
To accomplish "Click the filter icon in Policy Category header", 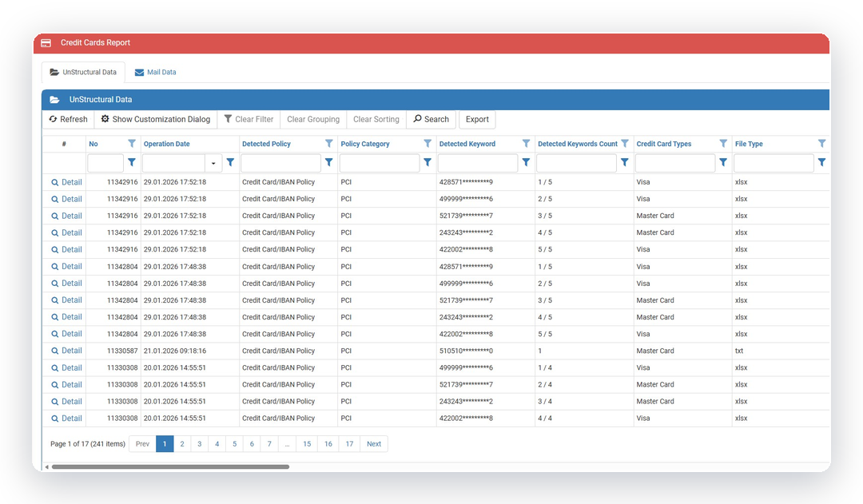I will (x=427, y=144).
